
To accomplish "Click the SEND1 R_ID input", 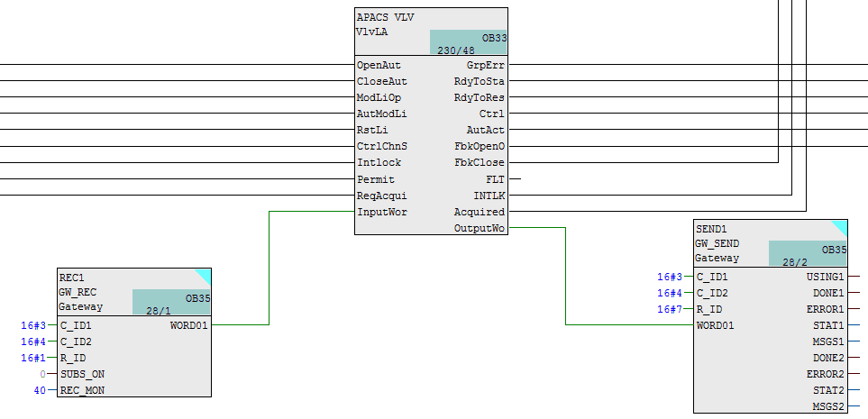I will point(708,309).
